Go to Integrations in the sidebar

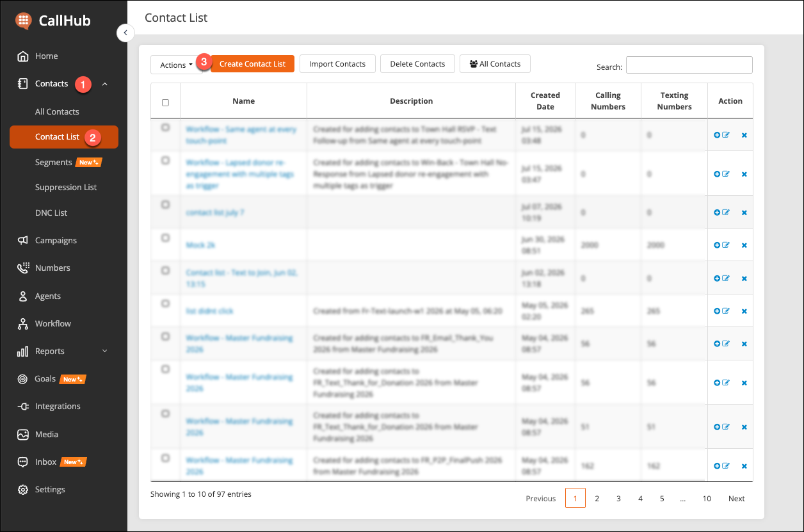coord(58,406)
